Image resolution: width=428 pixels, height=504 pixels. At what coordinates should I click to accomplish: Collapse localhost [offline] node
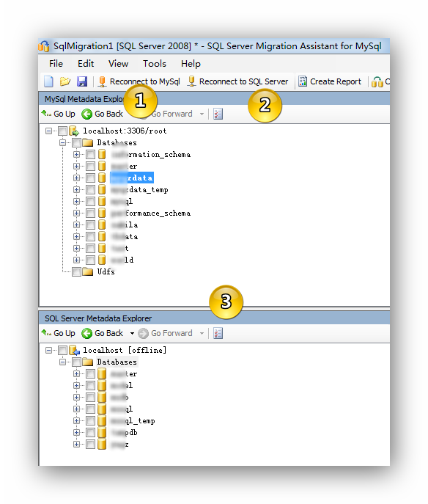coord(48,351)
